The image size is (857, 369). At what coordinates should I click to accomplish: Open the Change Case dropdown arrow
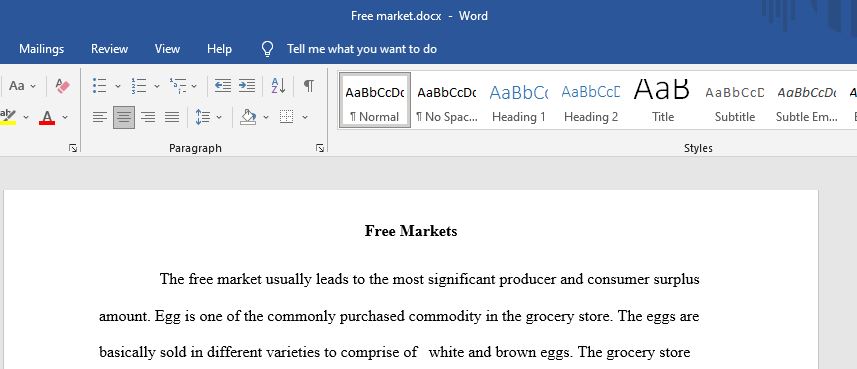click(33, 86)
